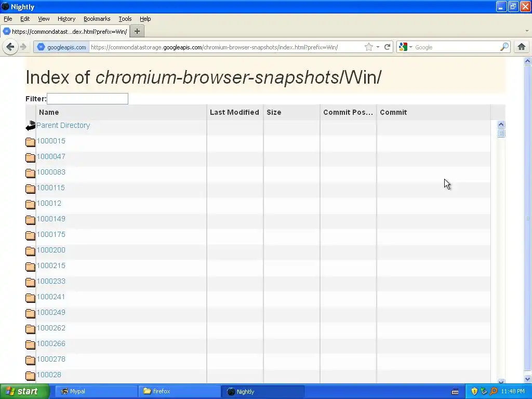
Task: Open the Home page icon
Action: coord(522,47)
